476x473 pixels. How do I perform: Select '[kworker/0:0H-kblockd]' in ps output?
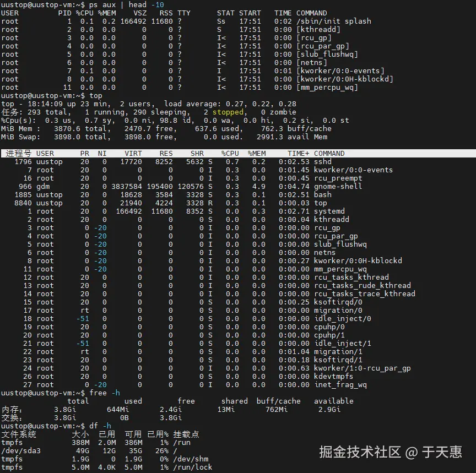point(344,79)
